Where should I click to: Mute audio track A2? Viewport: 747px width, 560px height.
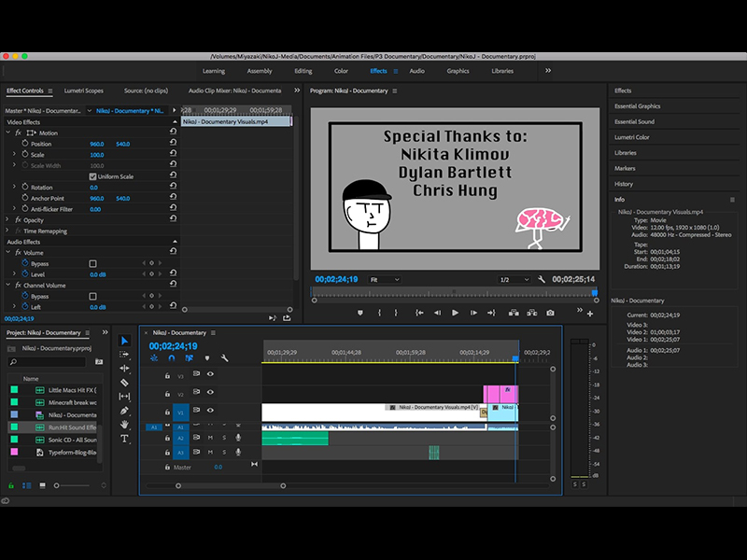(210, 438)
